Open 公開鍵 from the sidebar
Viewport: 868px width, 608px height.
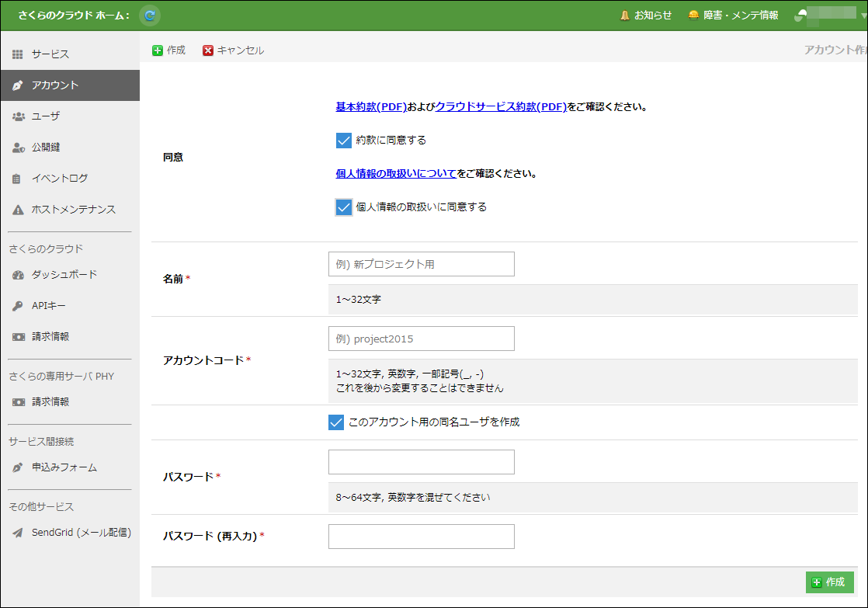[x=45, y=148]
